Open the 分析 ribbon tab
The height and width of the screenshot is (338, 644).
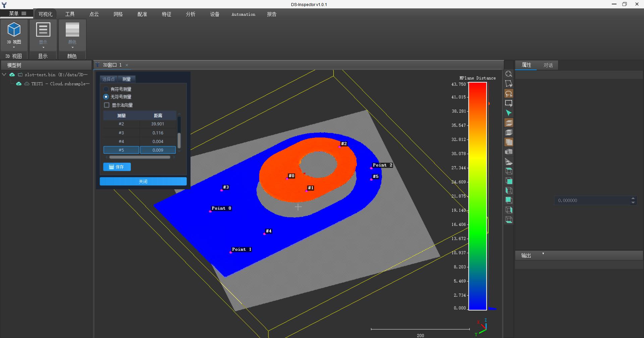pyautogui.click(x=191, y=14)
